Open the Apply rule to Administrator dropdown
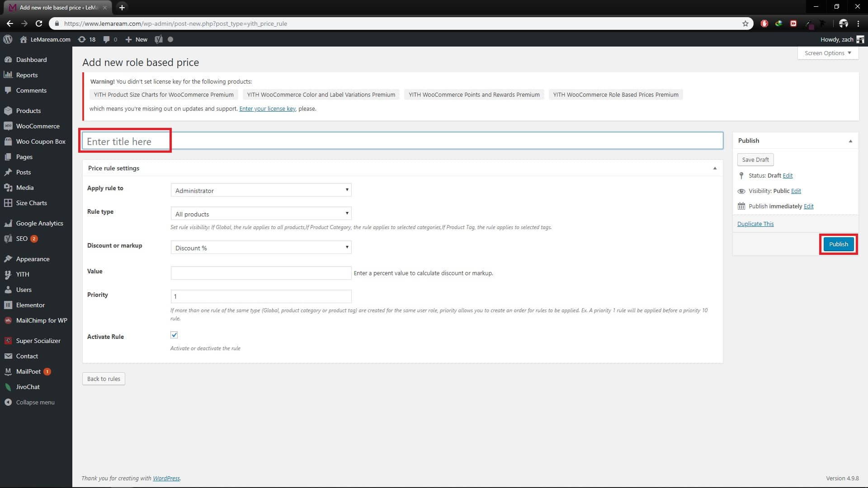868x488 pixels. coord(261,190)
